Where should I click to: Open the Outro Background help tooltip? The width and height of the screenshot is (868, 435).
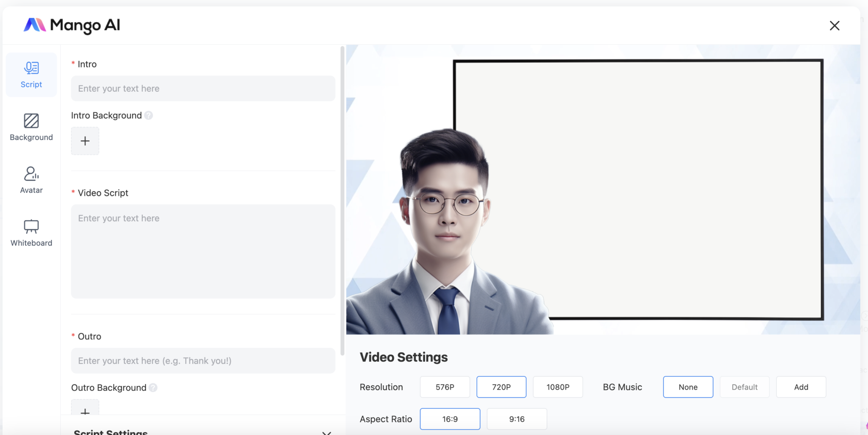coord(153,387)
